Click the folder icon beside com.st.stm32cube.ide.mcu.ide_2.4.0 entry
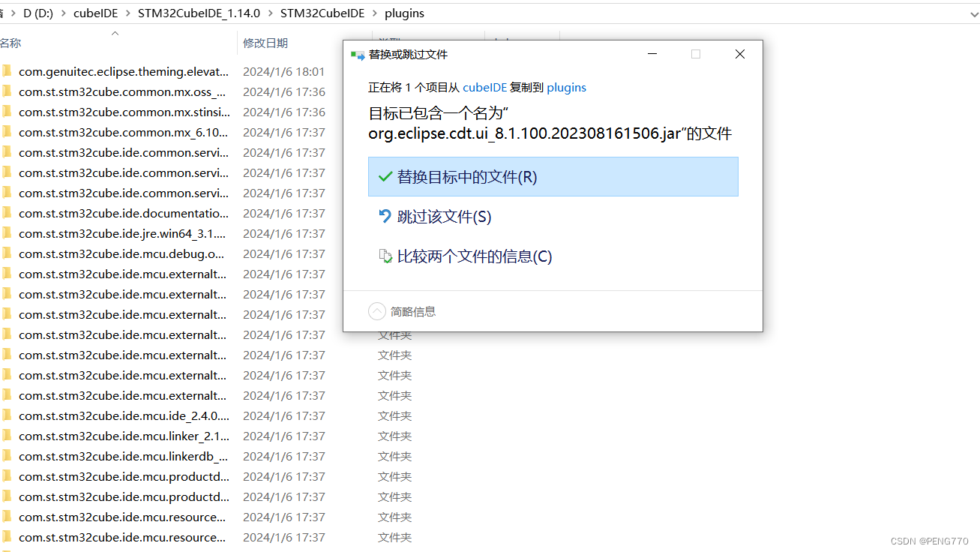980x552 pixels. (x=7, y=415)
